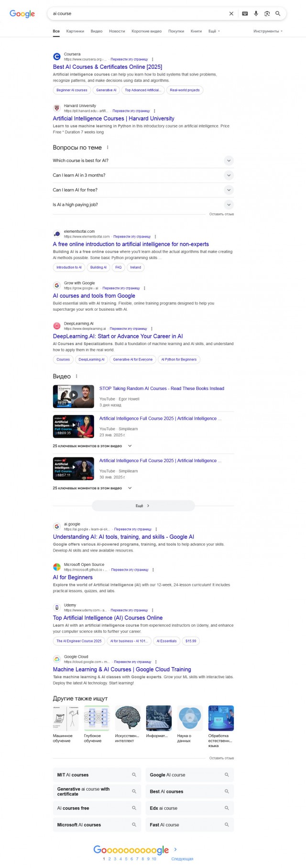Expand question Can I learn AI for free?

pyautogui.click(x=143, y=190)
